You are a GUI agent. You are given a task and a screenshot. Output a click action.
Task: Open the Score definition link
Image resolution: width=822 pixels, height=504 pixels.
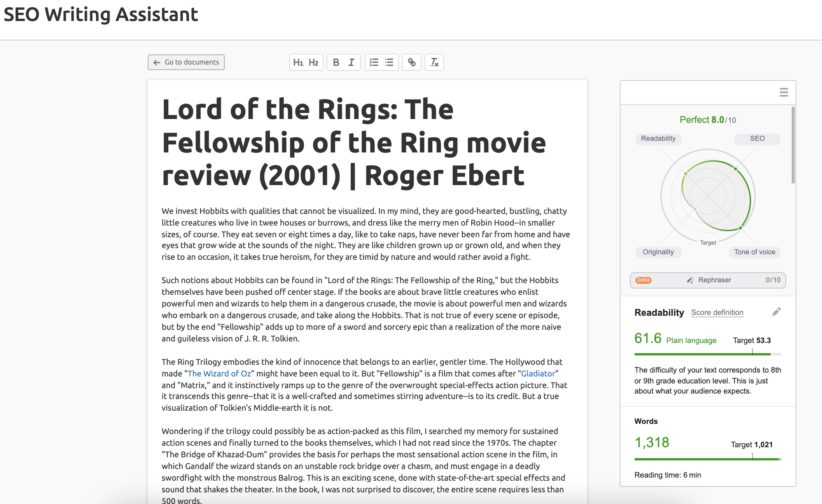click(717, 313)
